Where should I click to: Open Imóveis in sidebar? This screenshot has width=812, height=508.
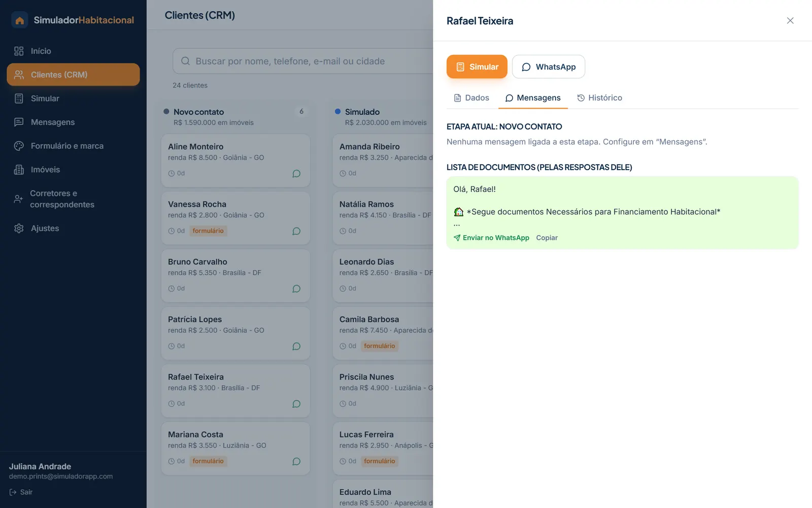pyautogui.click(x=73, y=170)
